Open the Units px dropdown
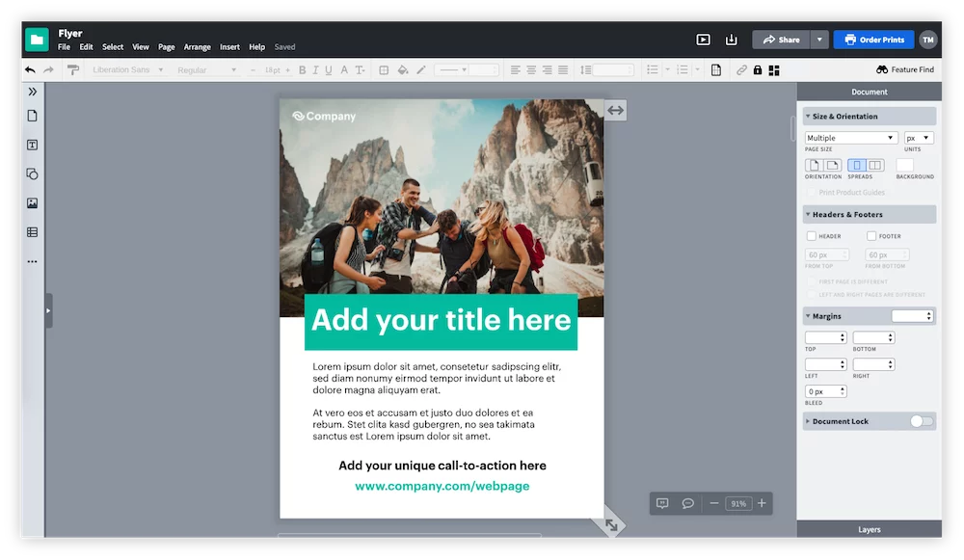964x560 pixels. [x=918, y=138]
